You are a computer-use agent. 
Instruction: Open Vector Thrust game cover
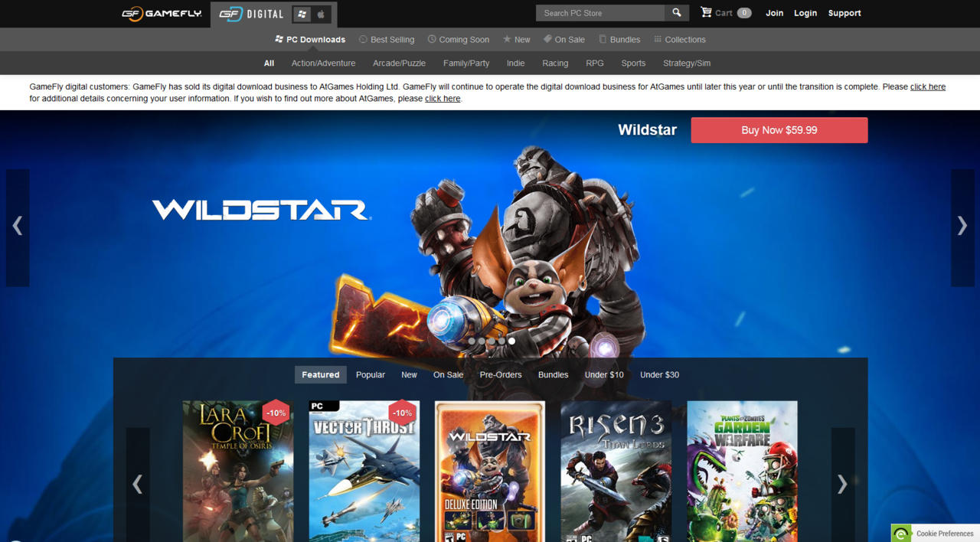tap(364, 471)
